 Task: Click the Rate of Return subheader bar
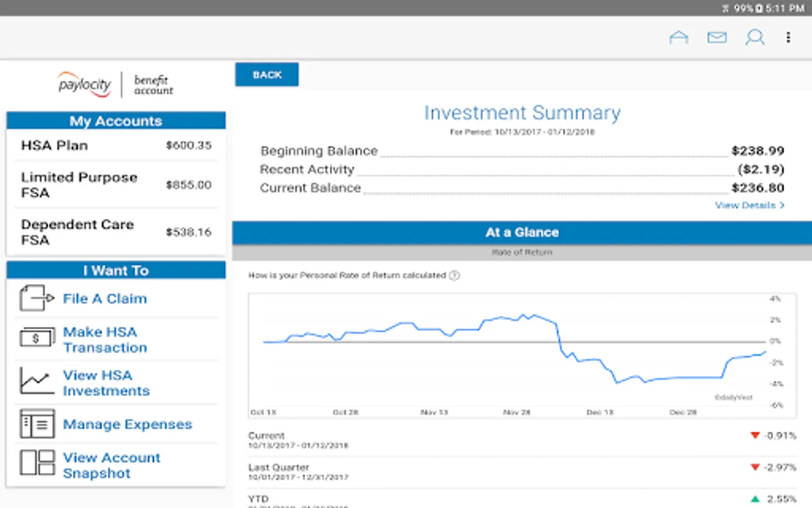click(x=522, y=252)
